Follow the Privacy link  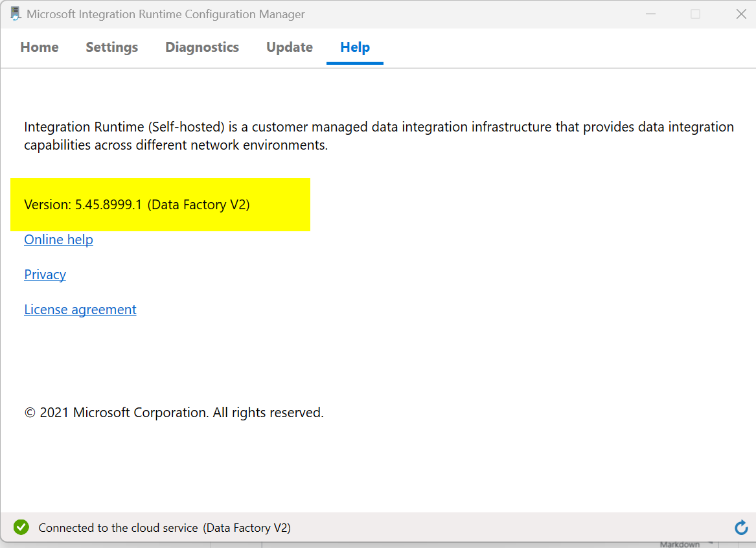tap(45, 274)
